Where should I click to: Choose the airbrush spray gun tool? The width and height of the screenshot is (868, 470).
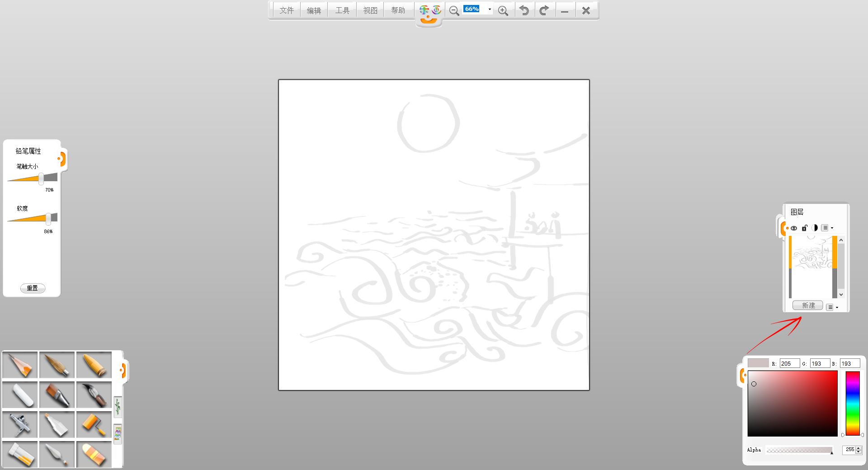point(20,424)
